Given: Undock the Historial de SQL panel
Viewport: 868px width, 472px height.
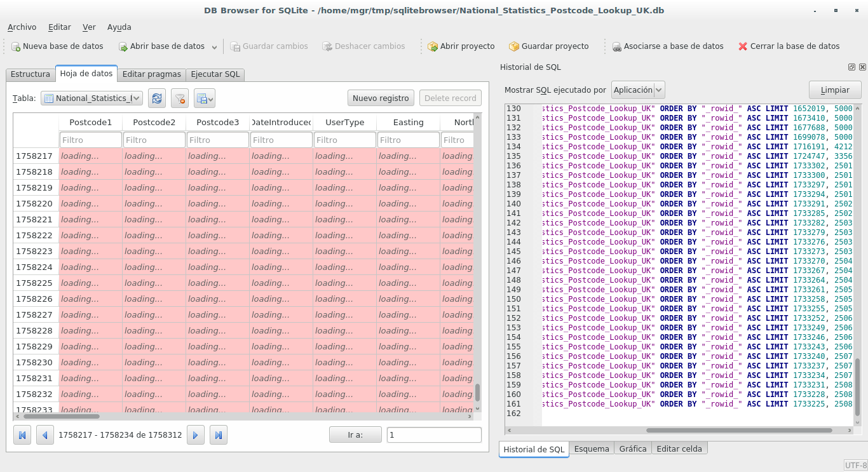Looking at the screenshot, I should point(851,67).
